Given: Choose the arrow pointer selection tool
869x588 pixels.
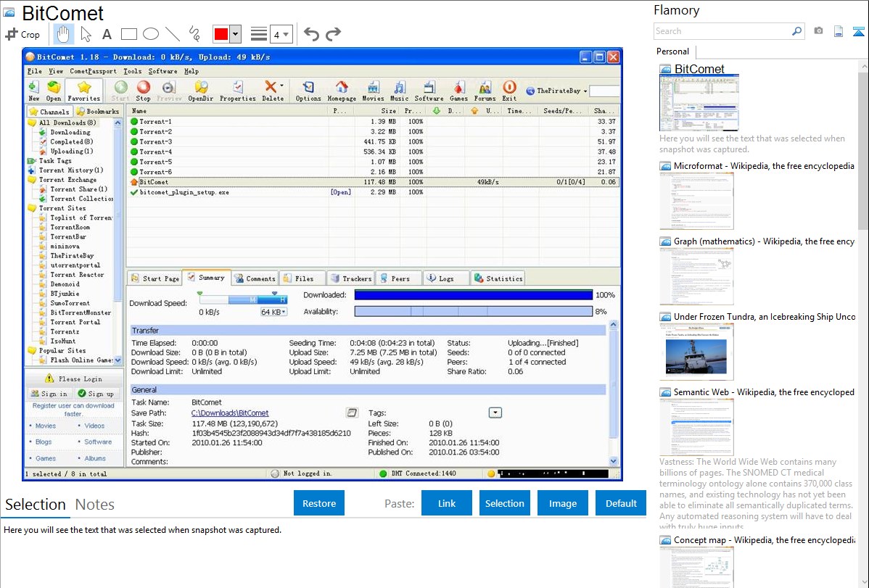Looking at the screenshot, I should tap(86, 34).
